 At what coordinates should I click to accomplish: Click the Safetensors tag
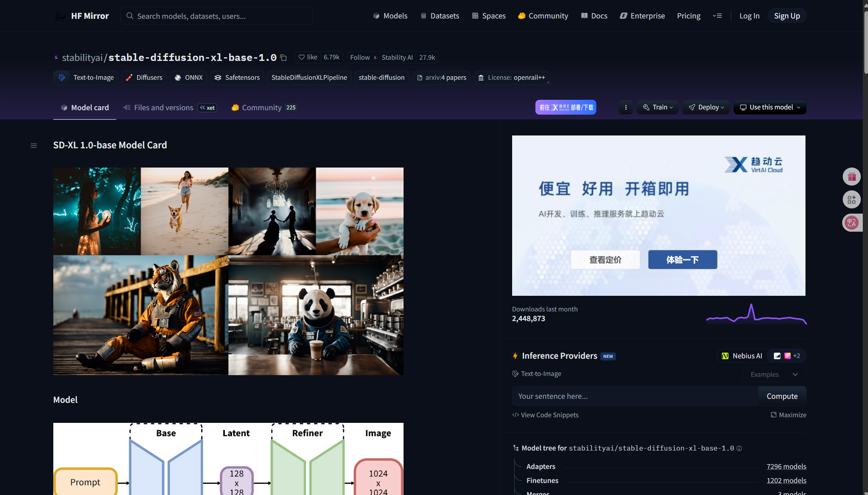coord(237,78)
